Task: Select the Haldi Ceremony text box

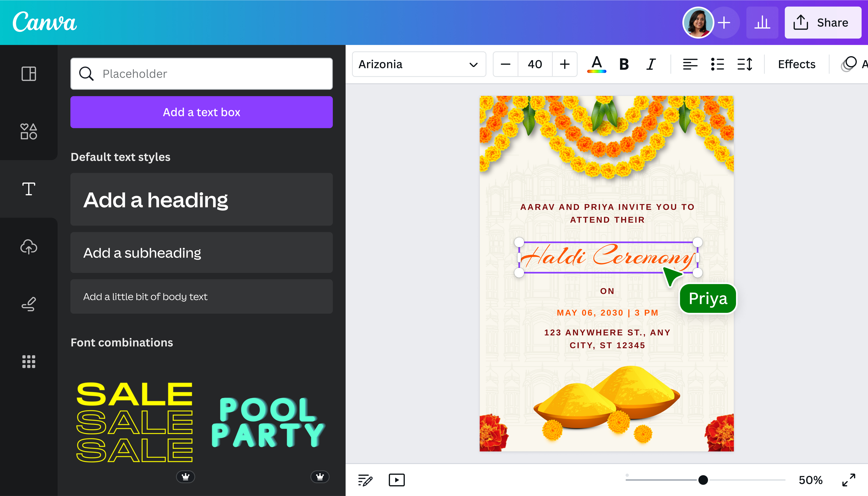Action: tap(608, 257)
